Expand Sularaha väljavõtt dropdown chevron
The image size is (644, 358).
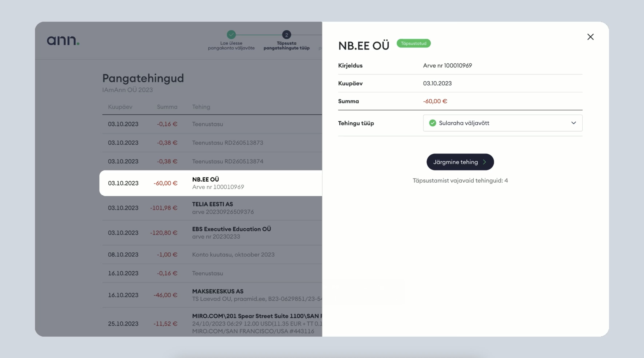(x=573, y=123)
